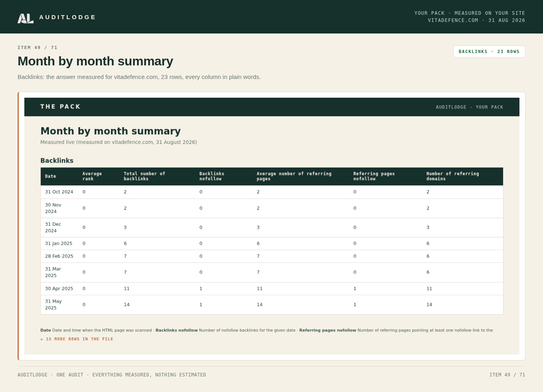
Task: Click referring domains value 14 in May row
Action: pos(429,305)
